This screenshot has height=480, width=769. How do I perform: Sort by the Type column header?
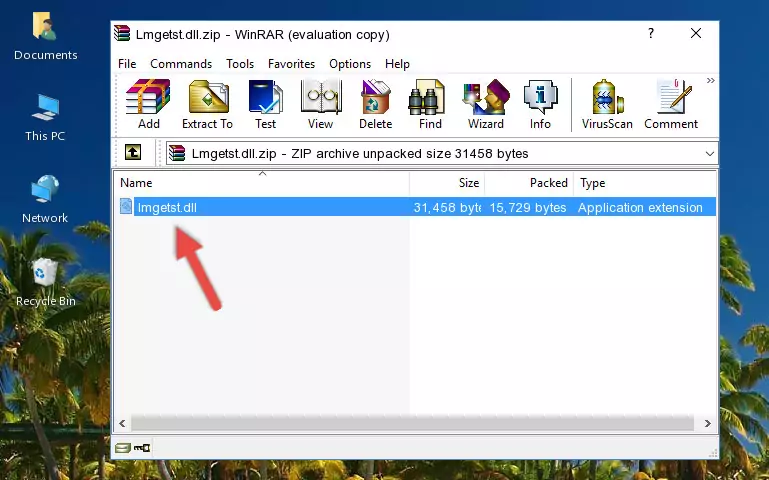click(645, 183)
